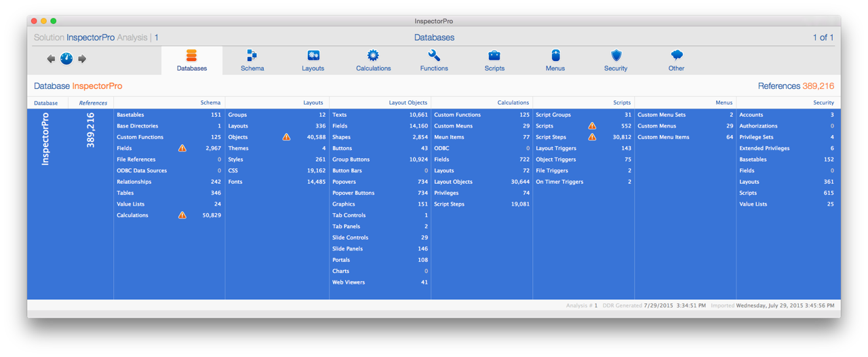
Task: Select the ODBC Data Sources row
Action: (x=169, y=170)
